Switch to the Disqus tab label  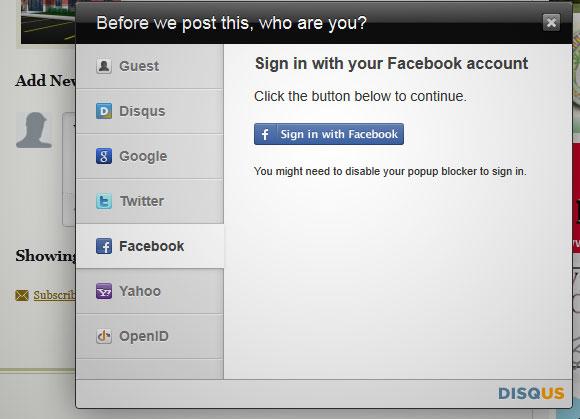click(142, 111)
